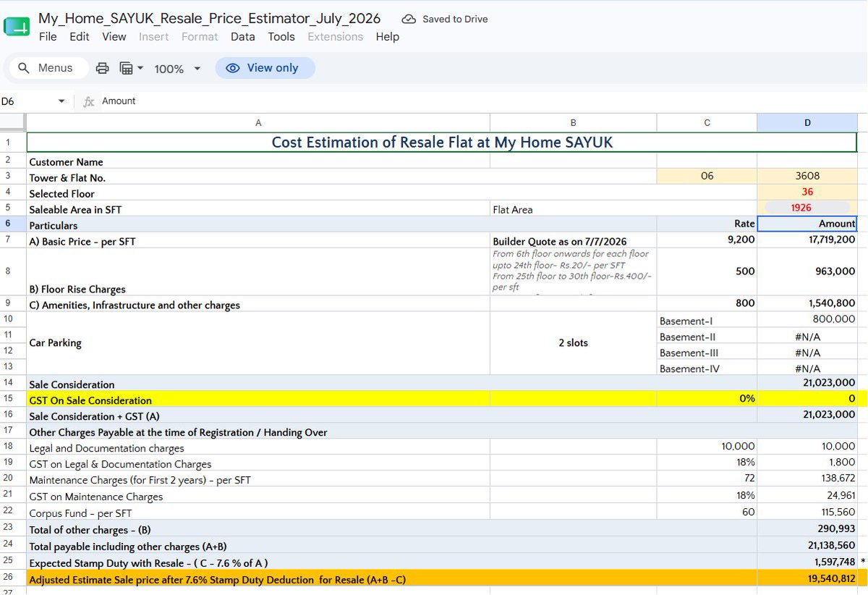Expand the filter views dropdown arrow
The image size is (868, 595).
(140, 68)
